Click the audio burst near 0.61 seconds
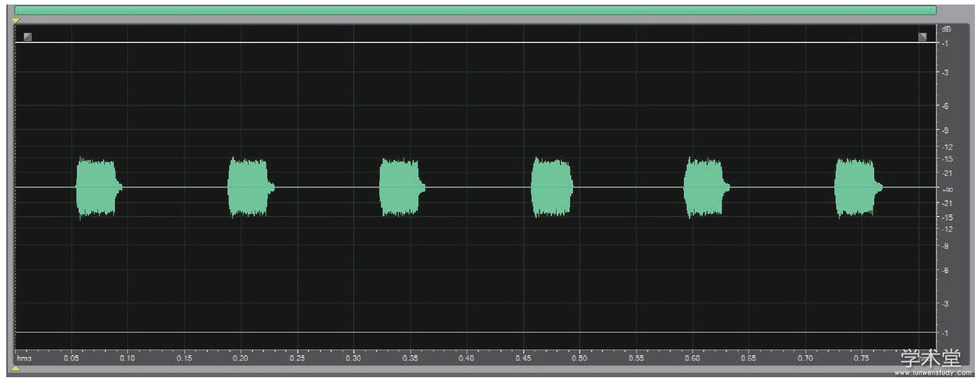This screenshot has height=384, width=980. click(706, 188)
